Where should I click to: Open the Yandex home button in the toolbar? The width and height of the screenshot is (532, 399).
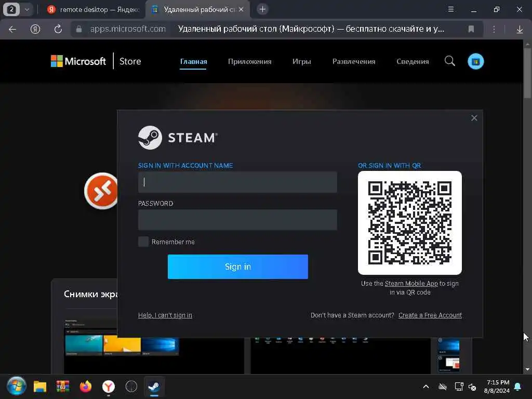coord(35,29)
